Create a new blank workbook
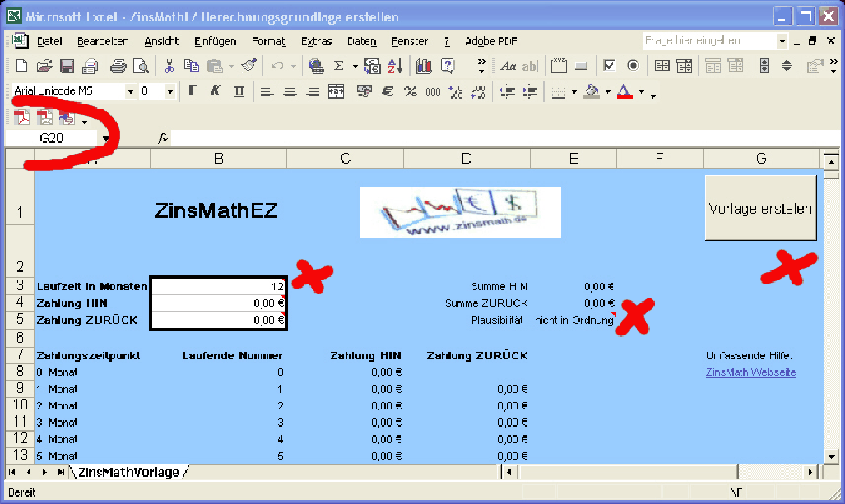This screenshot has width=845, height=504. pos(21,66)
